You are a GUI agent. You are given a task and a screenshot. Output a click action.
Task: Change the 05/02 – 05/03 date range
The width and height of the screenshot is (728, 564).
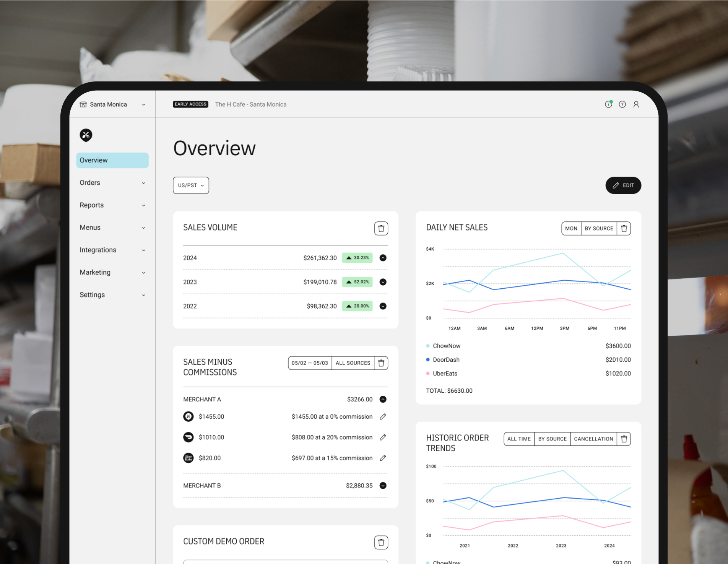click(x=310, y=363)
